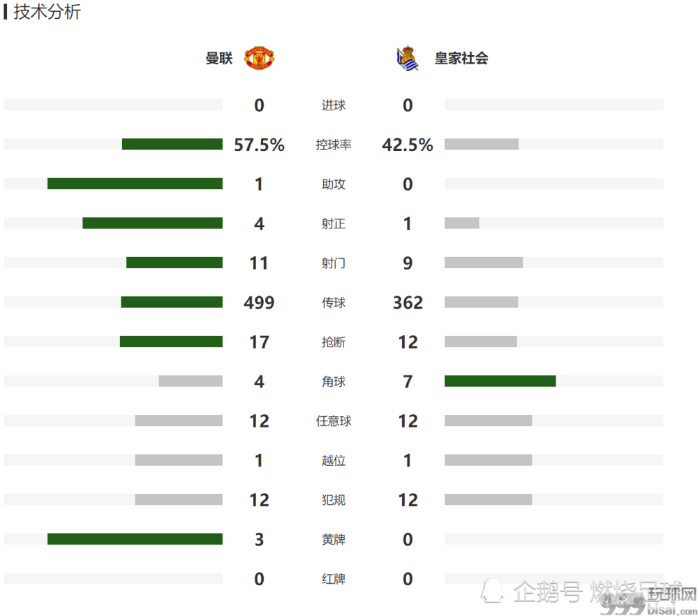This screenshot has width=698, height=616.
Task: Select the 皇家社会 team name
Action: tap(461, 59)
